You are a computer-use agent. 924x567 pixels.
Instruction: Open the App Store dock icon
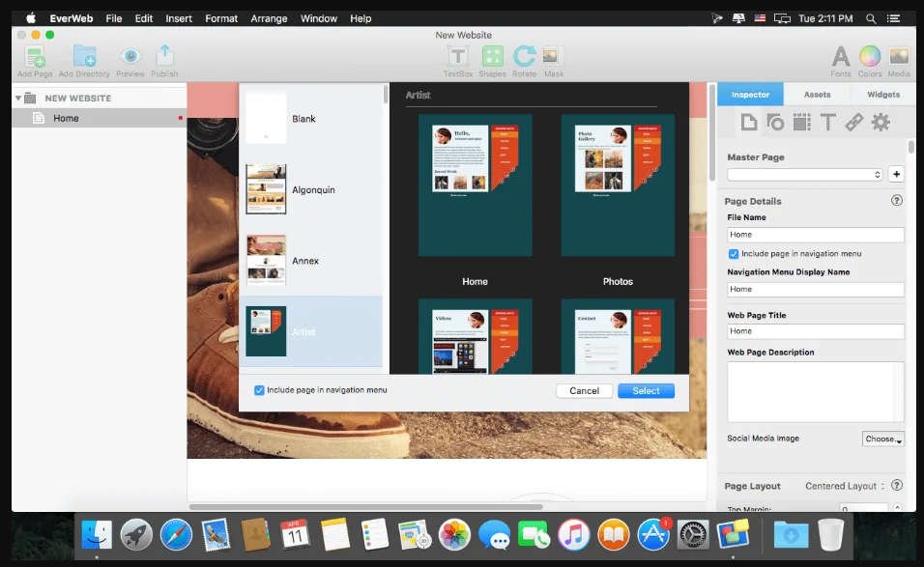click(653, 534)
